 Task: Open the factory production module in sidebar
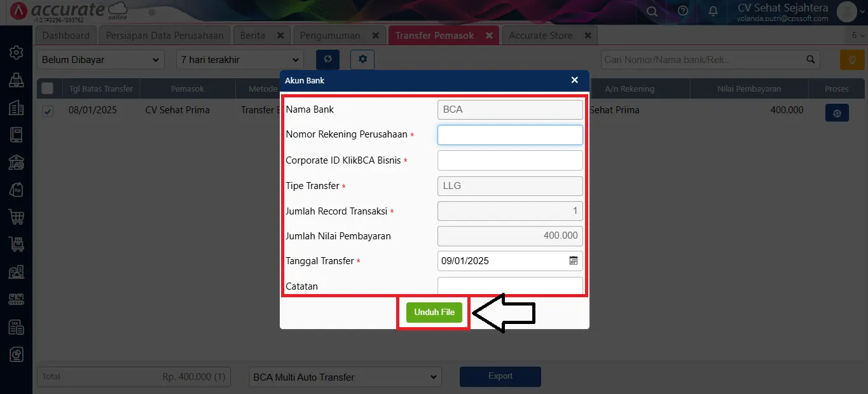click(16, 299)
